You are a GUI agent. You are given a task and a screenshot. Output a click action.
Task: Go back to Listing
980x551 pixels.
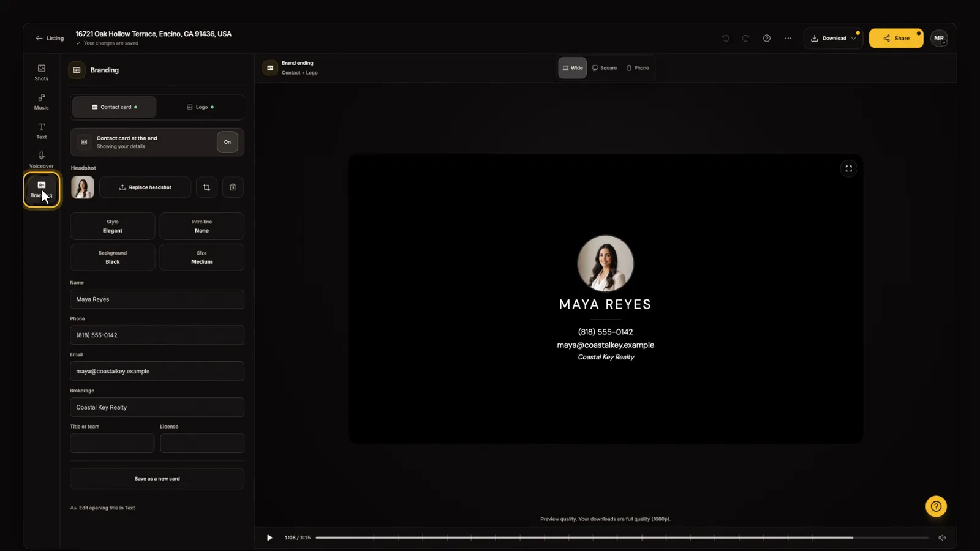tap(50, 38)
